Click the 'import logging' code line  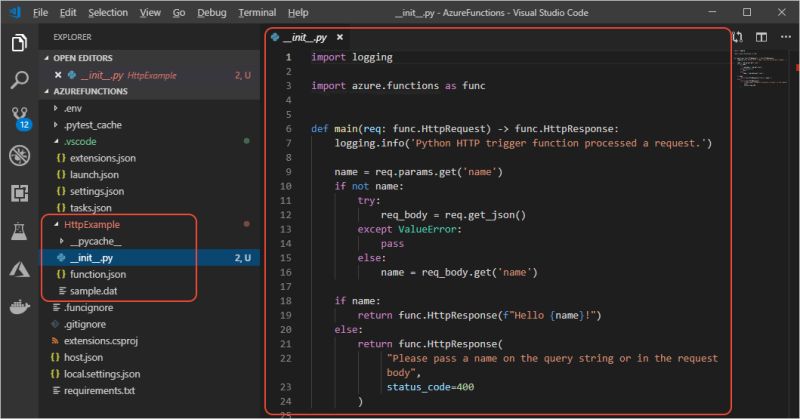click(352, 57)
